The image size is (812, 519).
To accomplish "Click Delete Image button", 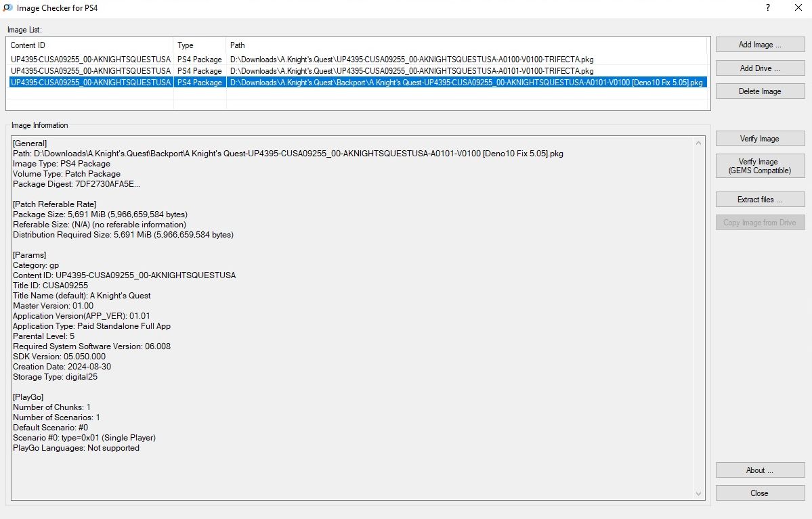I will pyautogui.click(x=760, y=91).
